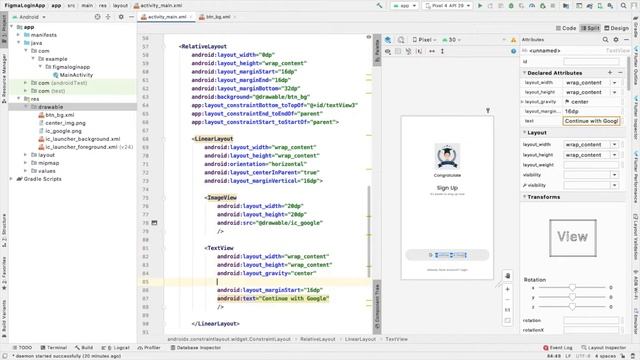The height and width of the screenshot is (360, 640).
Task: Minimize the Attributes panel with the dash icon
Action: click(626, 40)
